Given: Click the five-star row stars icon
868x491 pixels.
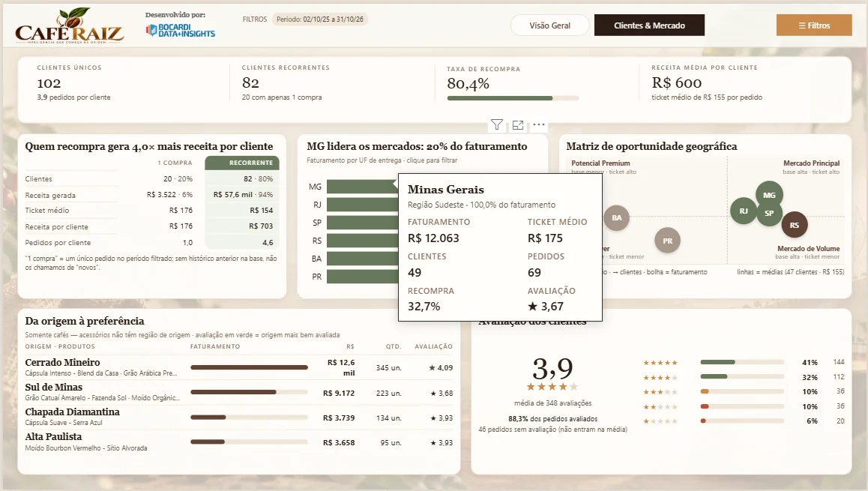Looking at the screenshot, I should [660, 363].
